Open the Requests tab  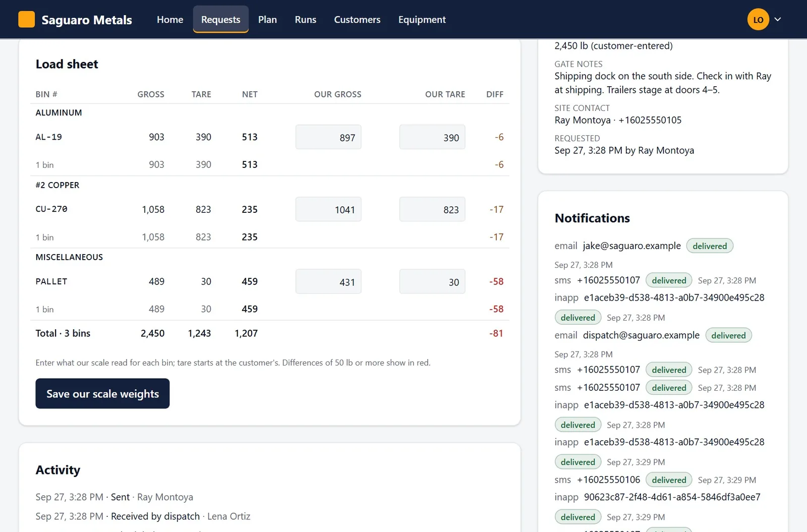[221, 20]
